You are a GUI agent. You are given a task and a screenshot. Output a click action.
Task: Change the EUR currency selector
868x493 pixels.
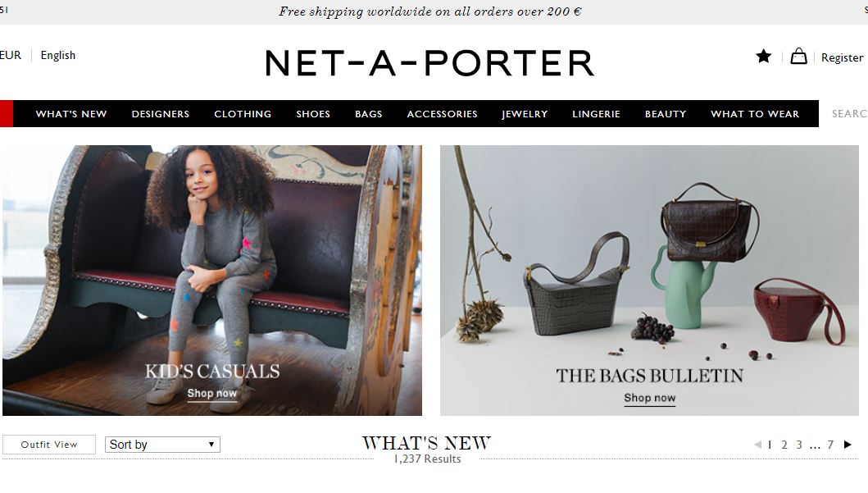click(x=11, y=56)
